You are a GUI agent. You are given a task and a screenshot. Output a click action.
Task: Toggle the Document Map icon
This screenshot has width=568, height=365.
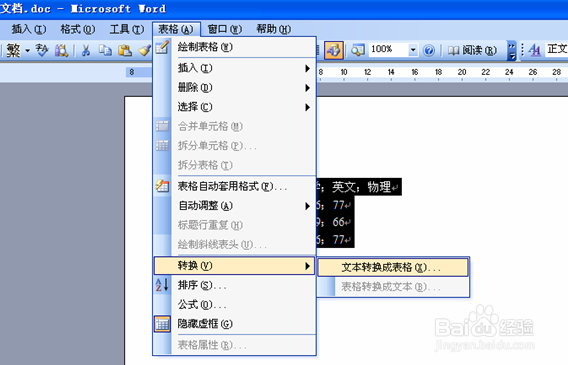pyautogui.click(x=358, y=50)
